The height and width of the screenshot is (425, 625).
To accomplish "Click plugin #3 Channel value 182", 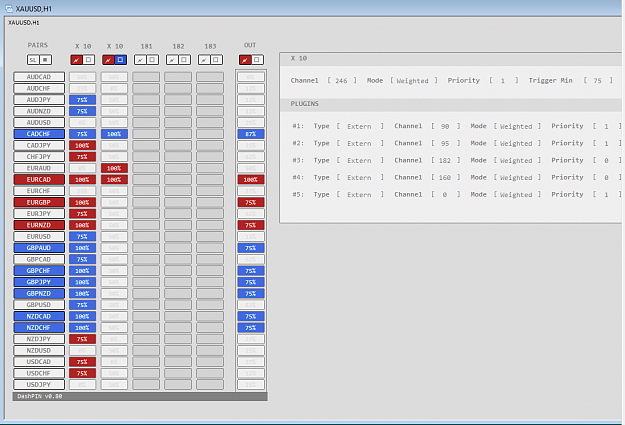I will point(445,161).
